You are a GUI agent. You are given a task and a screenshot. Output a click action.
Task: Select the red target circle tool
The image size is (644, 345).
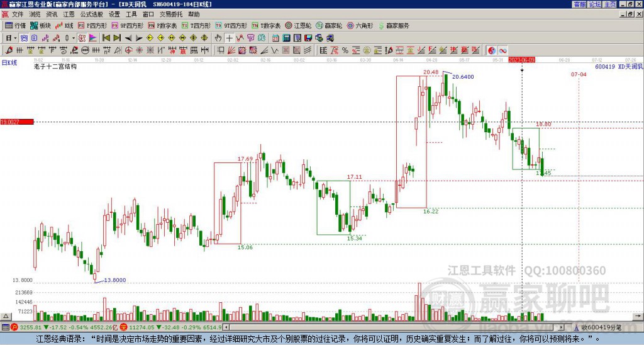pos(128,50)
